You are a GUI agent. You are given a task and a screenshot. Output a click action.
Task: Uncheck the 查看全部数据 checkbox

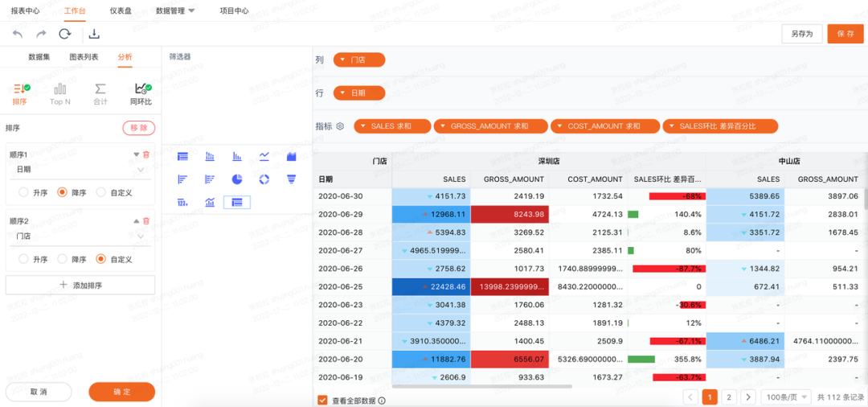(x=322, y=401)
